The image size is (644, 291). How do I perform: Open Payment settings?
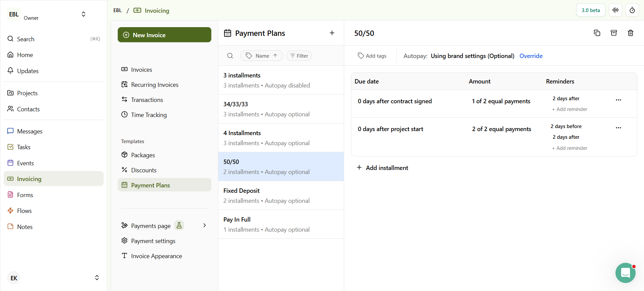click(164, 241)
